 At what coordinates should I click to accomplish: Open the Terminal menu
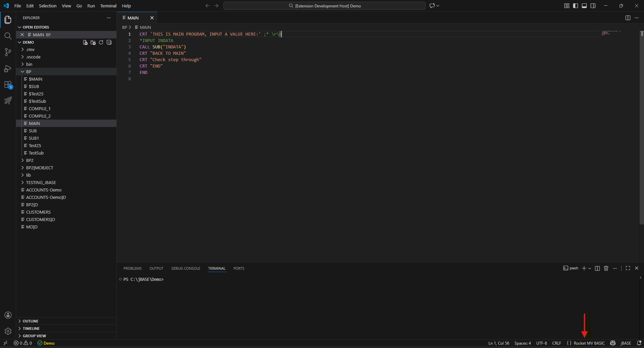[108, 6]
